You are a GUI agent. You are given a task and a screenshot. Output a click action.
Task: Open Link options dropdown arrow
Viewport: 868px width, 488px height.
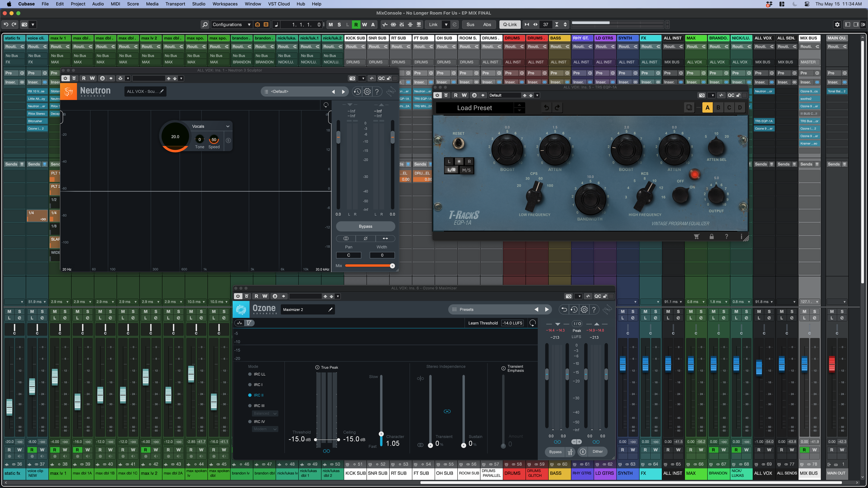[x=446, y=25]
